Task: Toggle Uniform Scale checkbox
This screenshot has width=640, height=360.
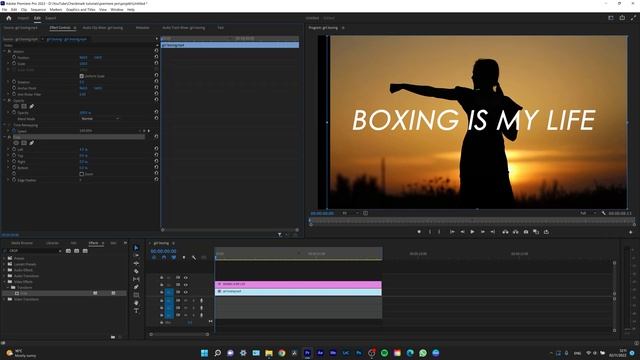Action: (x=82, y=76)
